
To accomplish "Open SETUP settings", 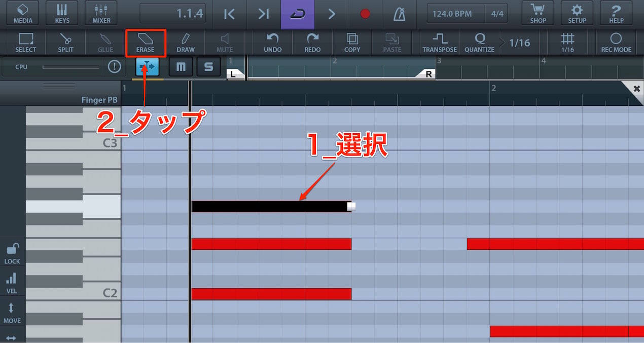I will (577, 14).
